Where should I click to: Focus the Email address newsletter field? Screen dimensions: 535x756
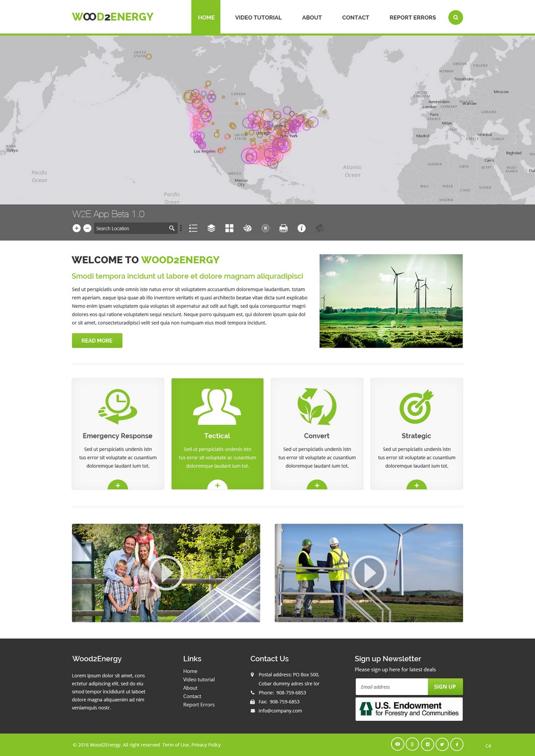(x=392, y=686)
